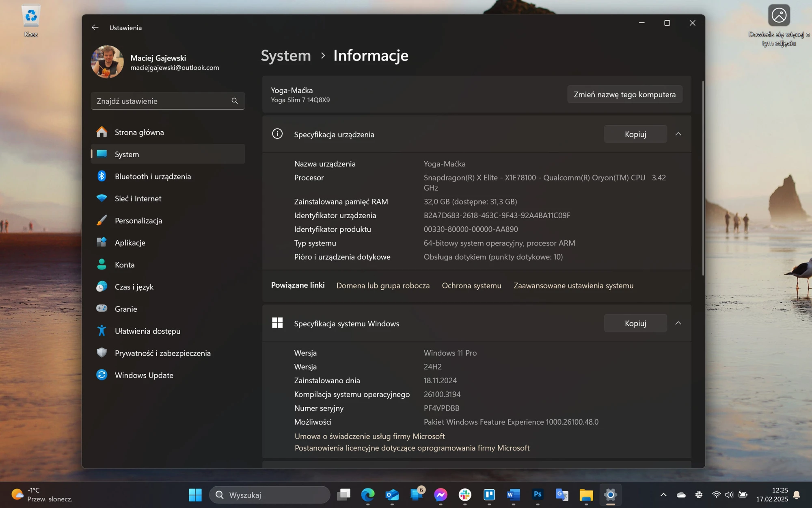Click the processor value Snapdragon X Elite

[544, 182]
